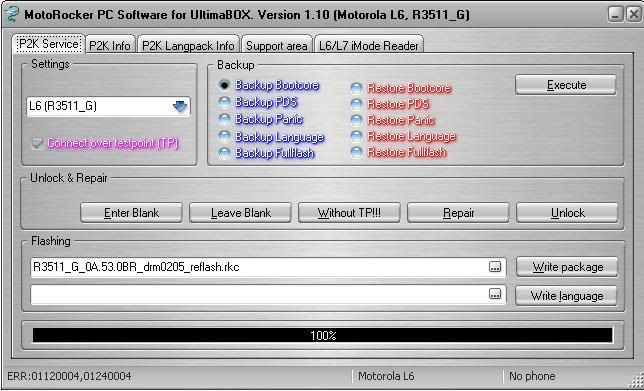This screenshot has width=644, height=391.
Task: Click the Motorola L6 status bar entry
Action: pos(386,376)
